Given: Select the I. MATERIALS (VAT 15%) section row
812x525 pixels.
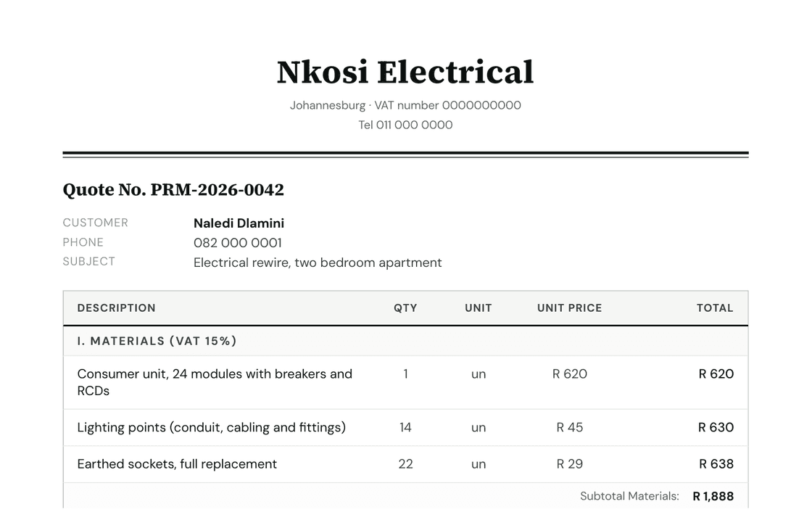Looking at the screenshot, I should click(x=405, y=342).
